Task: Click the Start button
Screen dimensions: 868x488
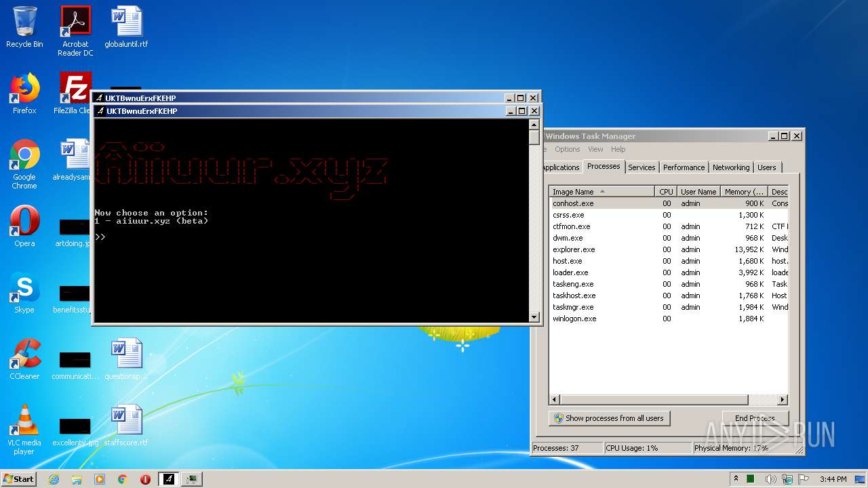Action: 18,479
